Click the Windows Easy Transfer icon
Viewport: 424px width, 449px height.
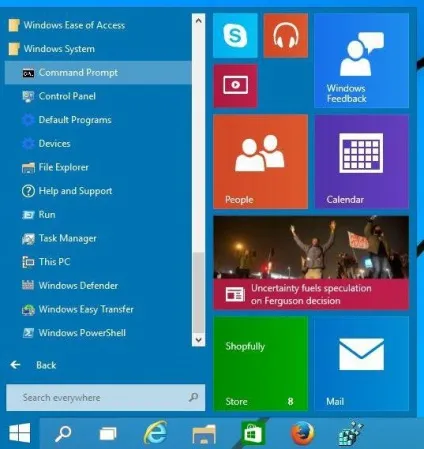pos(28,310)
